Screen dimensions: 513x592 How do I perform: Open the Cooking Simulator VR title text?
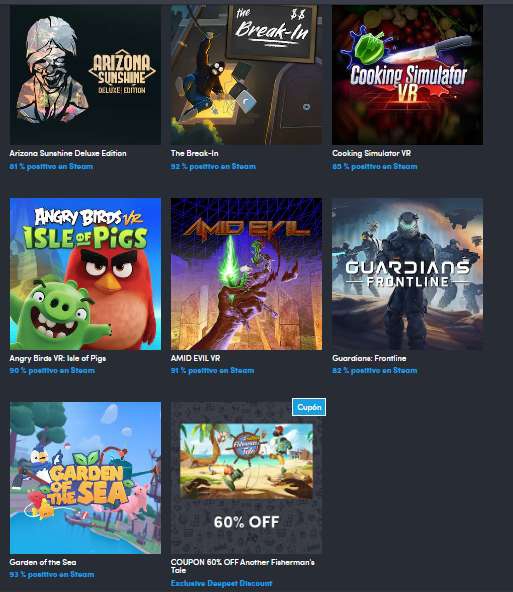371,153
